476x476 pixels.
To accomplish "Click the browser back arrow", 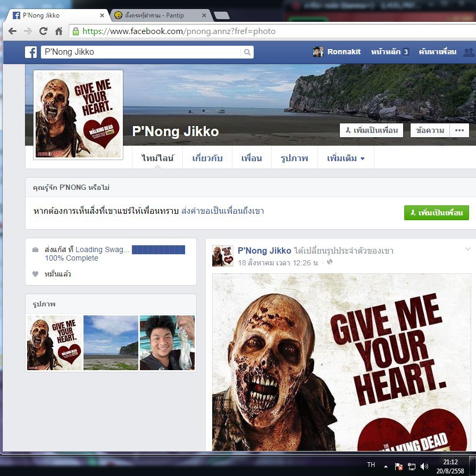I will 12,31.
